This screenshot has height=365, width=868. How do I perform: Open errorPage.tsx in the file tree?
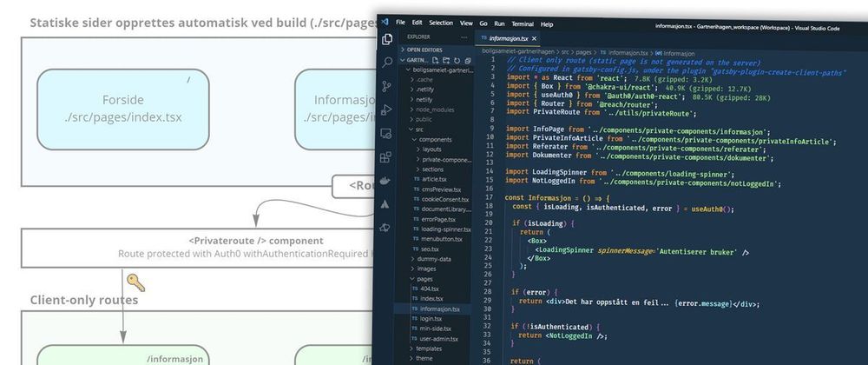434,219
